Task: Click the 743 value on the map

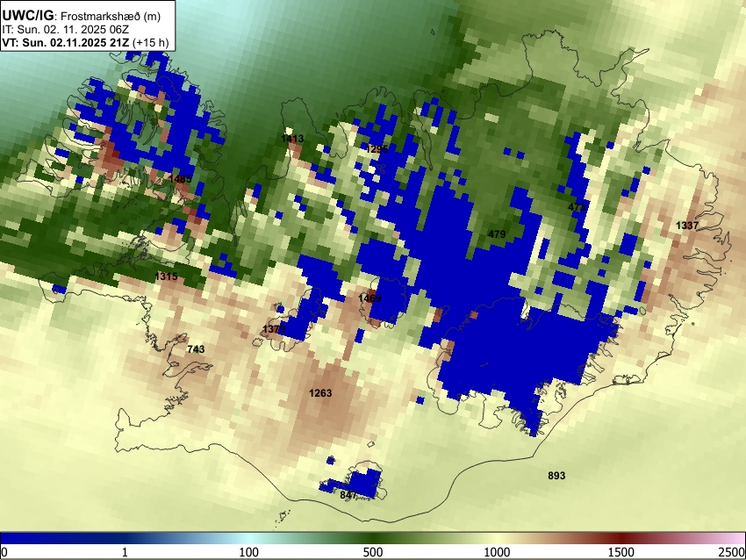Action: (196, 349)
